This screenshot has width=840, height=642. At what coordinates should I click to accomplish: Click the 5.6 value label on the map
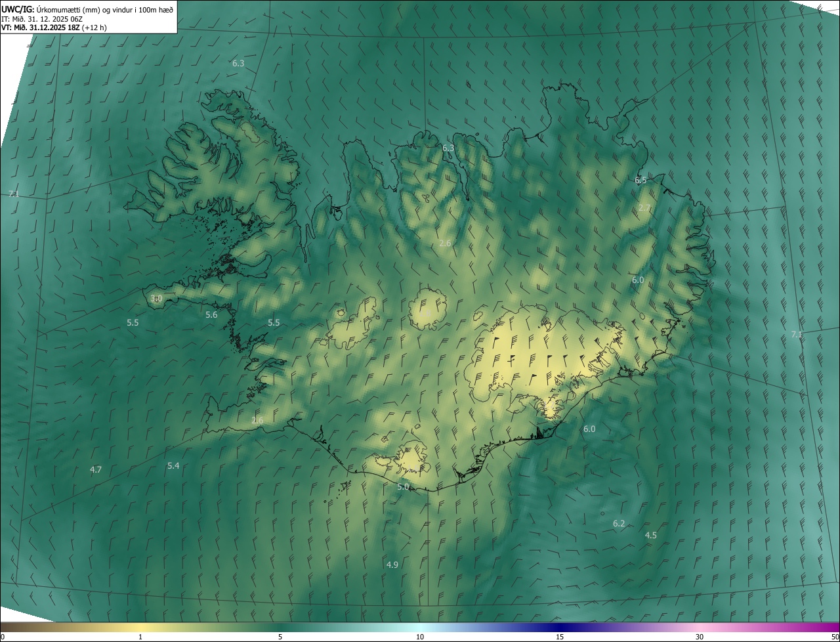tap(211, 315)
